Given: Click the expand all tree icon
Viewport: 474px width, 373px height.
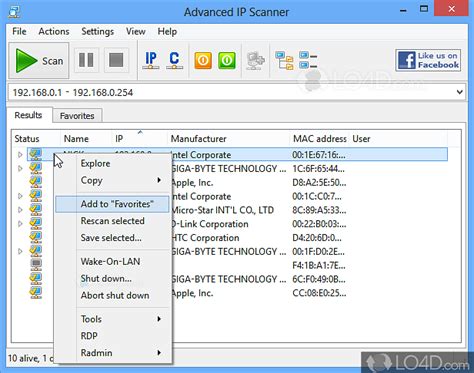Looking at the screenshot, I should (x=284, y=61).
